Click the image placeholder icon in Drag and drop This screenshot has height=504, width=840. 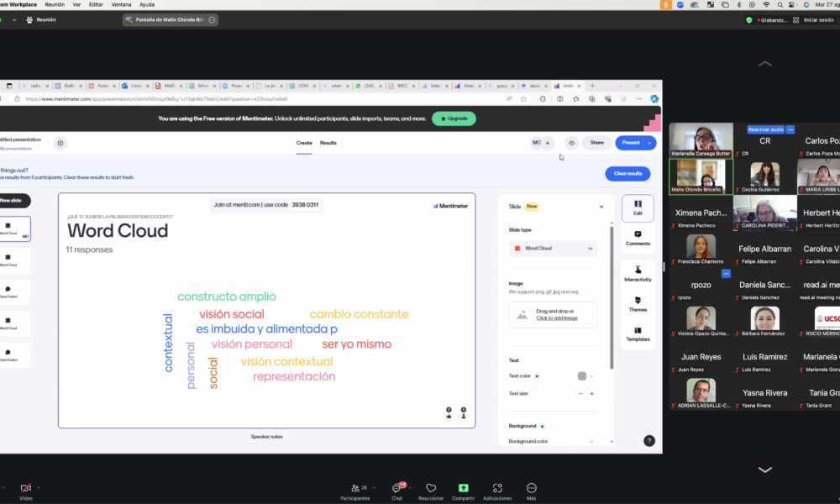522,315
